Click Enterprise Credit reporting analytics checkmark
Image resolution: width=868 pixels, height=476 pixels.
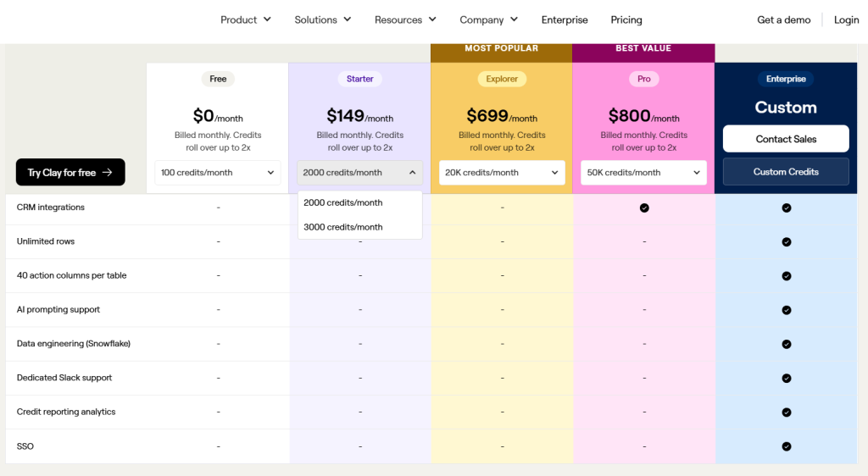[x=786, y=412]
